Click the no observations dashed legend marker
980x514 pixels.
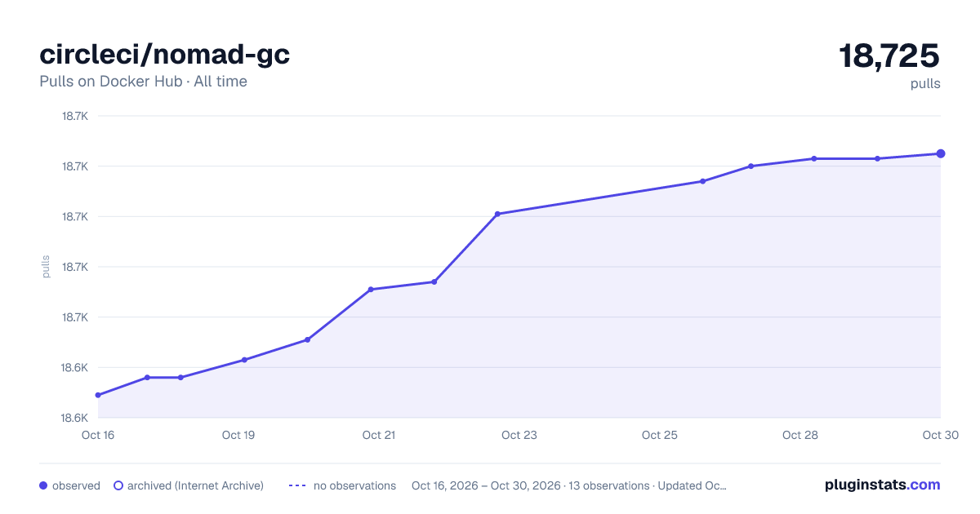click(297, 485)
